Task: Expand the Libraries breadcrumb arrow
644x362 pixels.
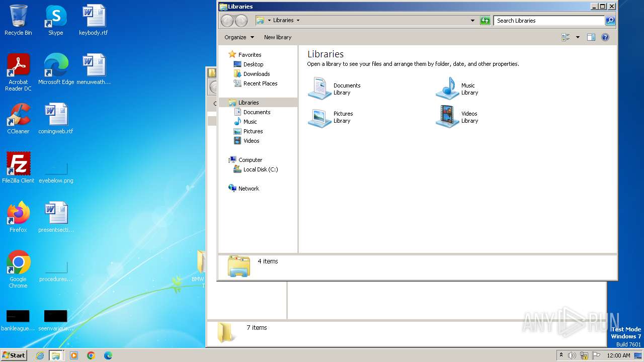Action: (298, 21)
